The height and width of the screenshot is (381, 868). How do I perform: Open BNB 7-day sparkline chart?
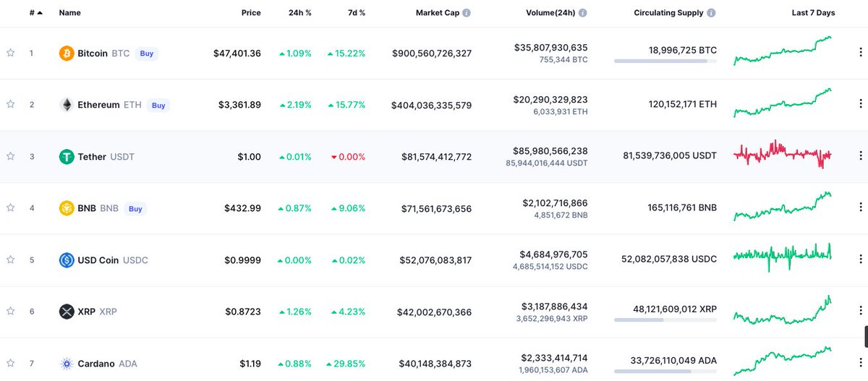(783, 206)
